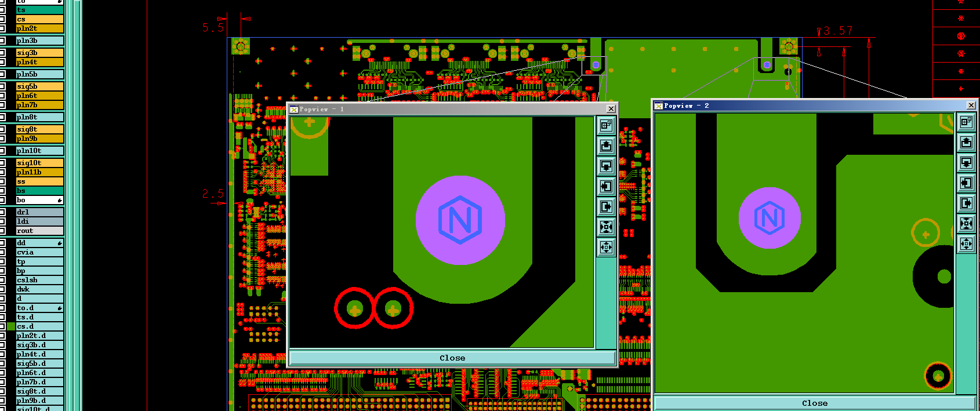
Task: Select the pln3b layer row
Action: 39,41
